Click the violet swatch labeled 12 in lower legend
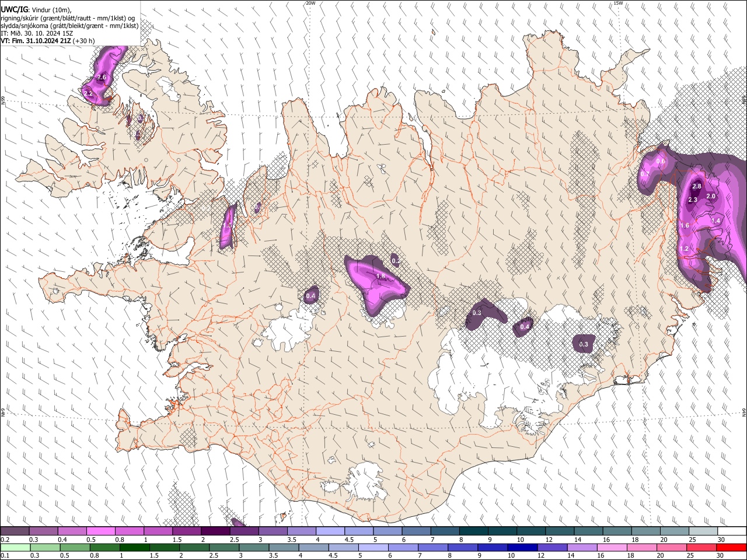 coord(553,548)
